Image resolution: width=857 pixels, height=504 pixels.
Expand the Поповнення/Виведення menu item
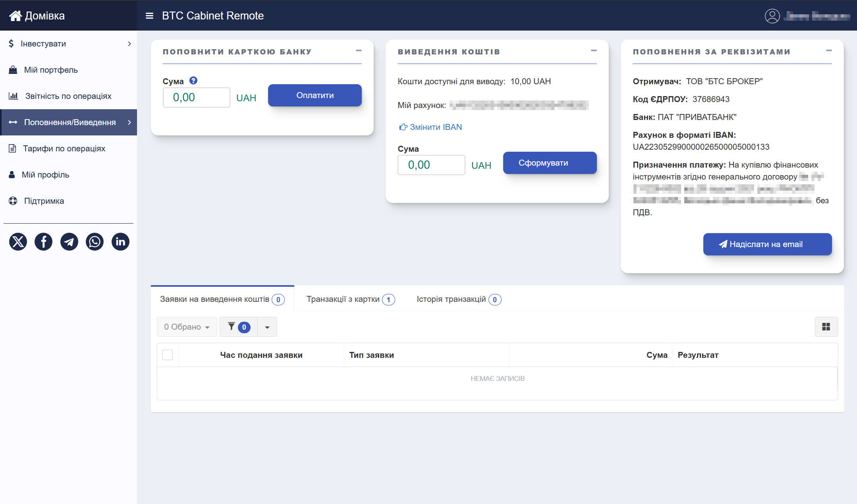point(68,122)
